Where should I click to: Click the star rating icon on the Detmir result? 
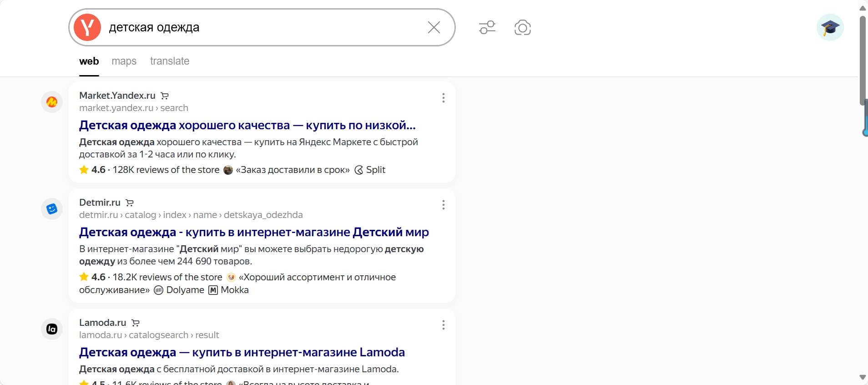[x=84, y=277]
